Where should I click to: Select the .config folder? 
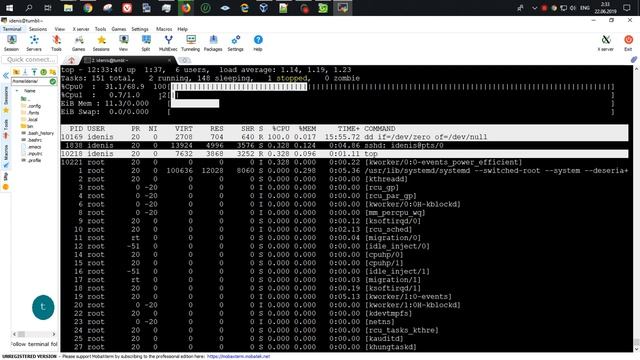31,106
